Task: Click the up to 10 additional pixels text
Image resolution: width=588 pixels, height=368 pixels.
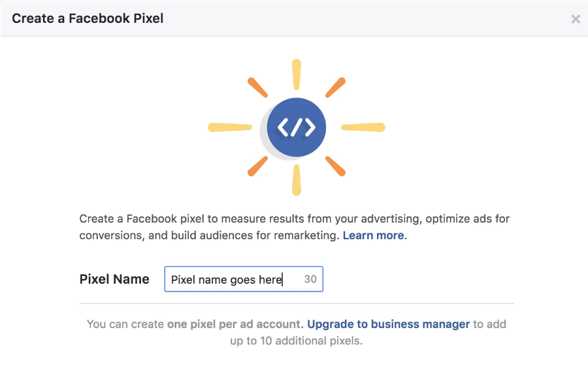Action: tap(297, 341)
